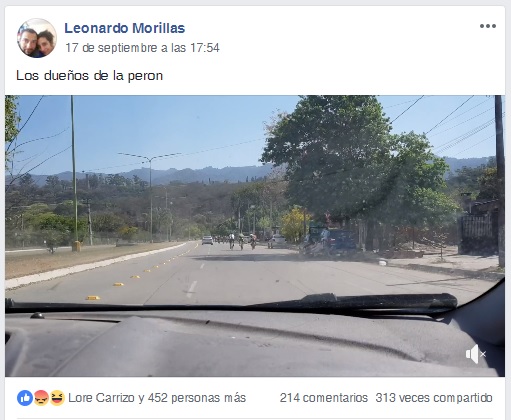Screen dimensions: 511x420
Task: Click the Angry reaction face icon
Action: coord(41,398)
